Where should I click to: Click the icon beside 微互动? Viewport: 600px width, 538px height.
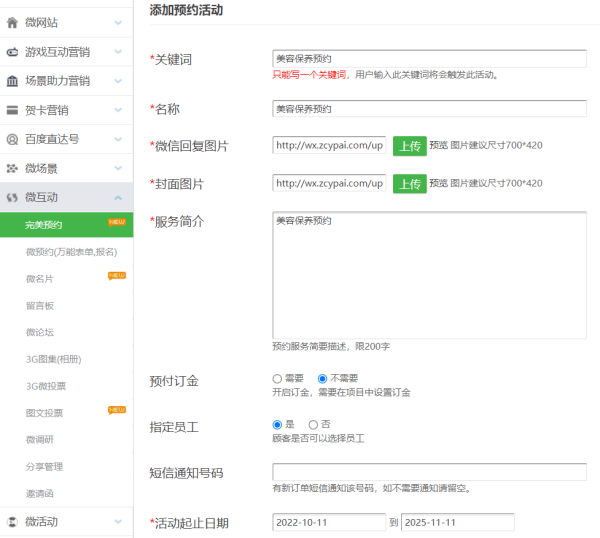pyautogui.click(x=12, y=197)
